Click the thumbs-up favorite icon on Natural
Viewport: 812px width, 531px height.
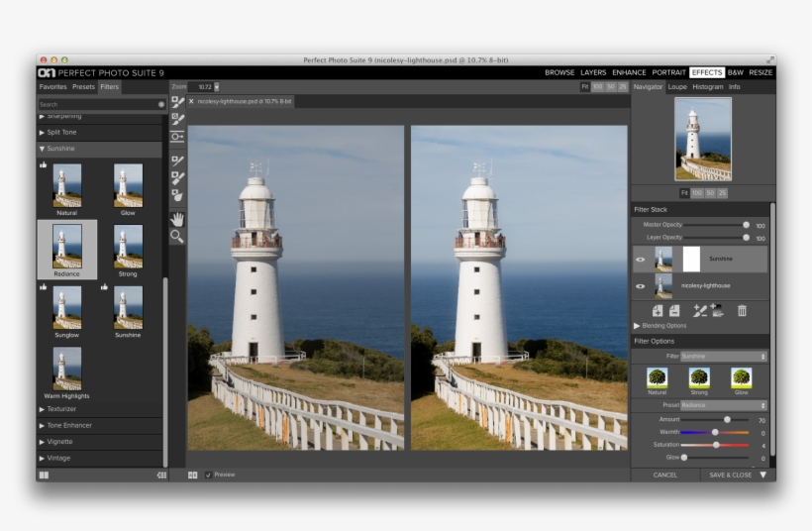[x=43, y=165]
